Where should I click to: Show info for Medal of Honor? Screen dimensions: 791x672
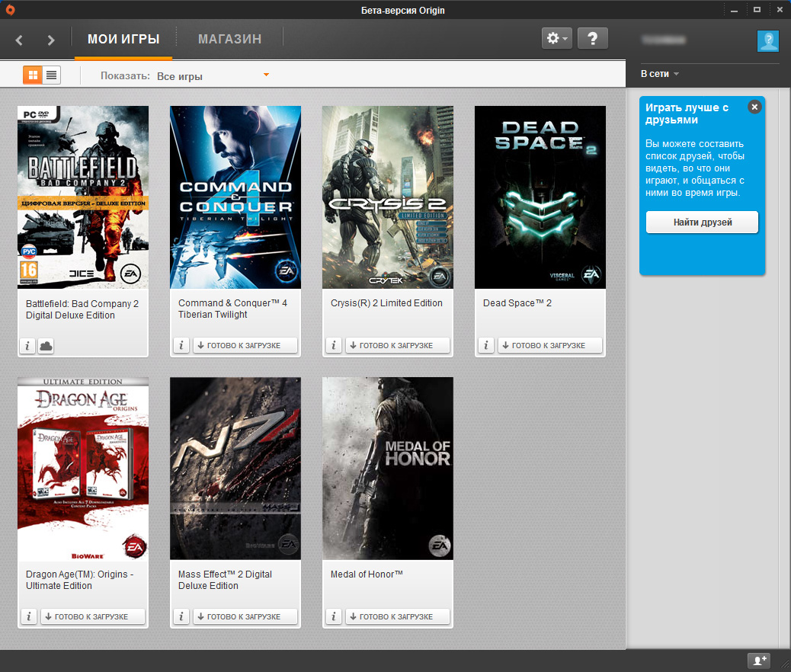click(334, 616)
